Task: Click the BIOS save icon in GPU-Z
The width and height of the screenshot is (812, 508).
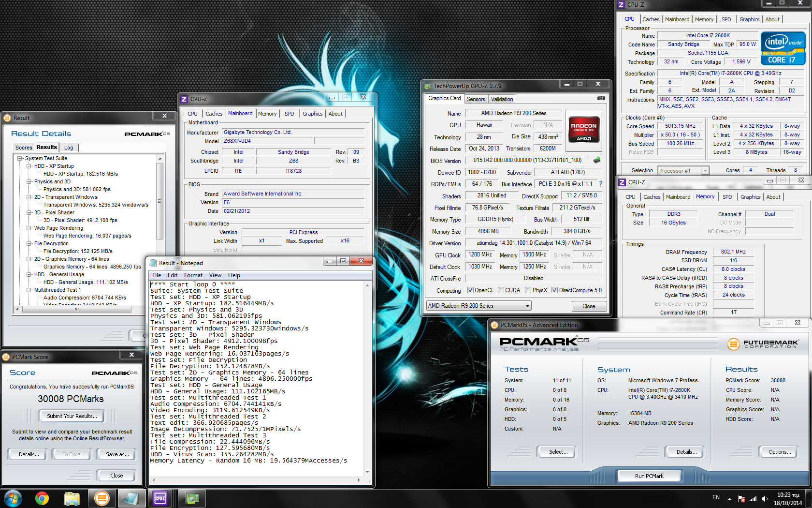Action: click(597, 160)
